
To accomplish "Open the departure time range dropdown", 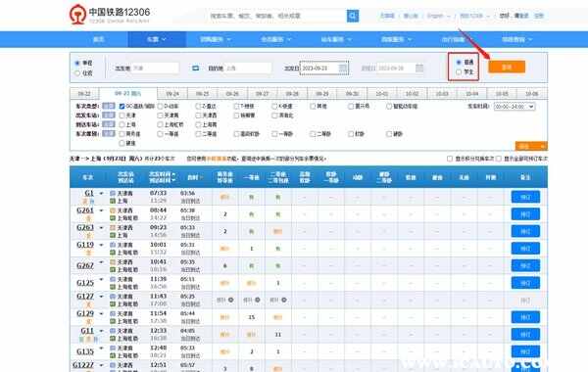I will click(514, 107).
